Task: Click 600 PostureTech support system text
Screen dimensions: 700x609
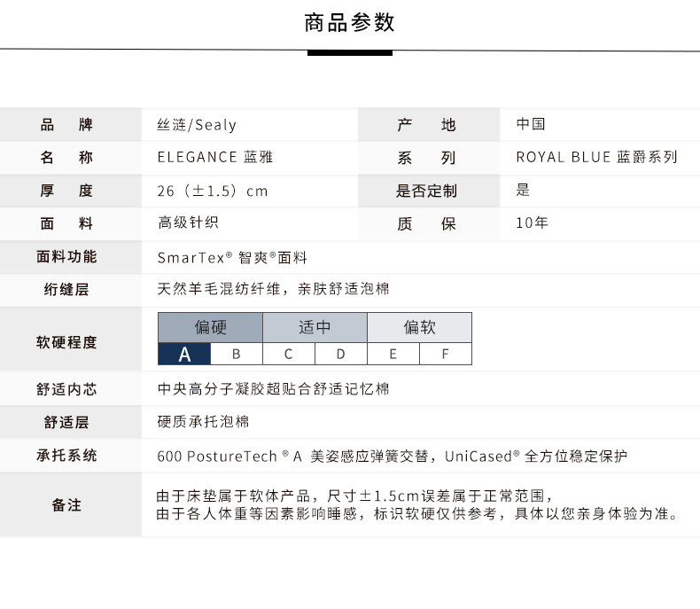Action: [x=392, y=457]
